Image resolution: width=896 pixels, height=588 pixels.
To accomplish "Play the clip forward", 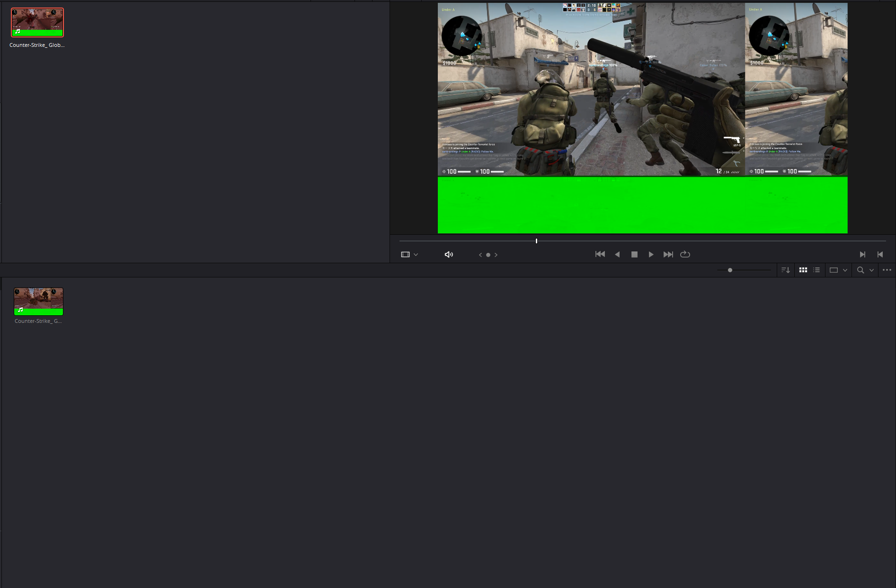I will 651,255.
